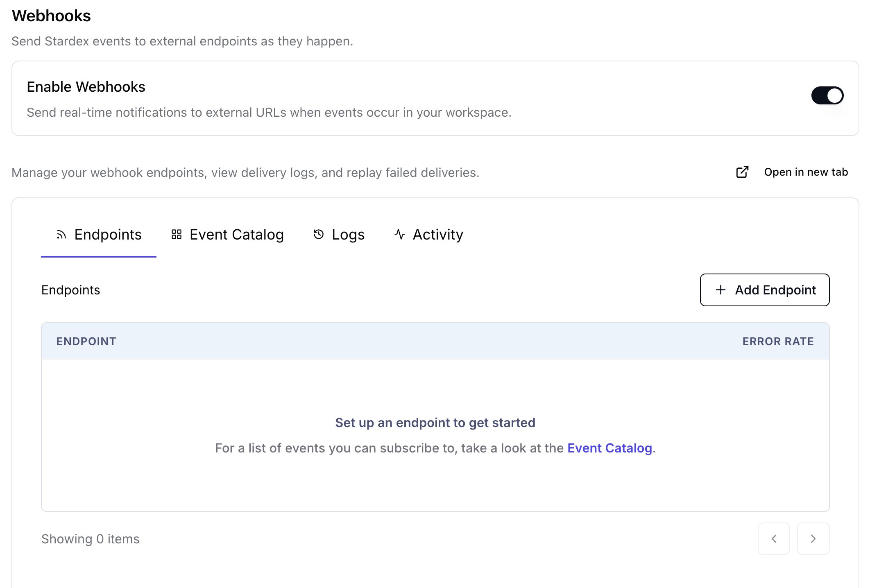Open the Logs tab
The height and width of the screenshot is (588, 870).
[339, 235]
